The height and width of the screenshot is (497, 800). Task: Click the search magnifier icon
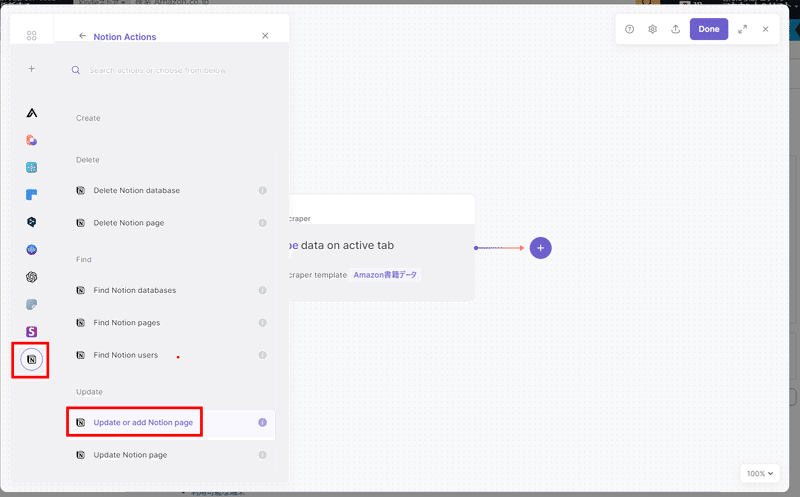pos(76,70)
